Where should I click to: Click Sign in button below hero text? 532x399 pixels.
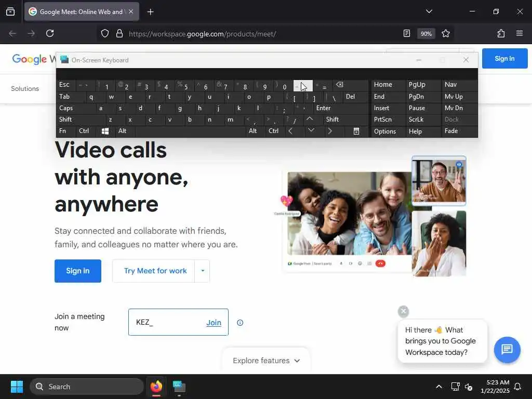coord(78,271)
